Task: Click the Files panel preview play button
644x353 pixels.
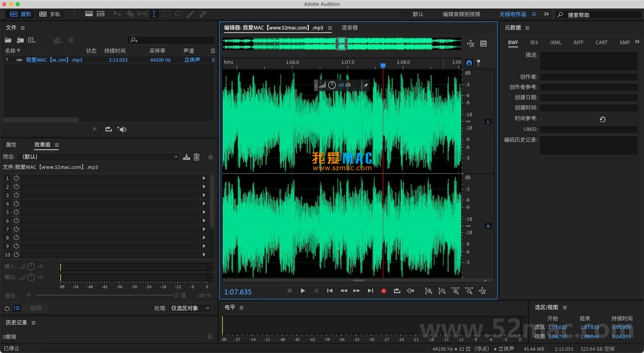Action: click(x=94, y=129)
